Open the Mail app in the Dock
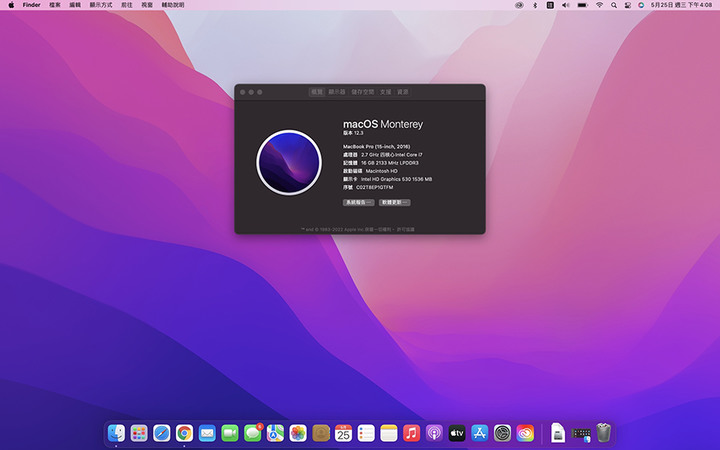720x450 pixels. tap(207, 433)
